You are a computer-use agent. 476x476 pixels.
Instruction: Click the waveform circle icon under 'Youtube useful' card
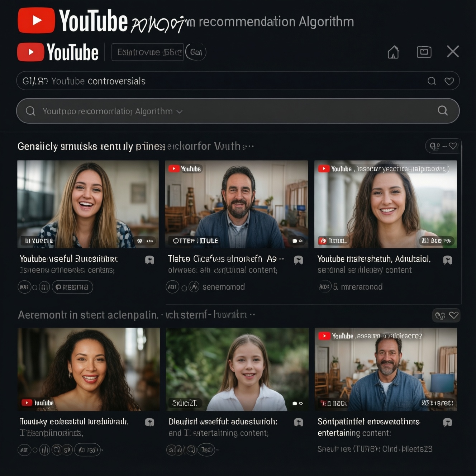coord(44,287)
